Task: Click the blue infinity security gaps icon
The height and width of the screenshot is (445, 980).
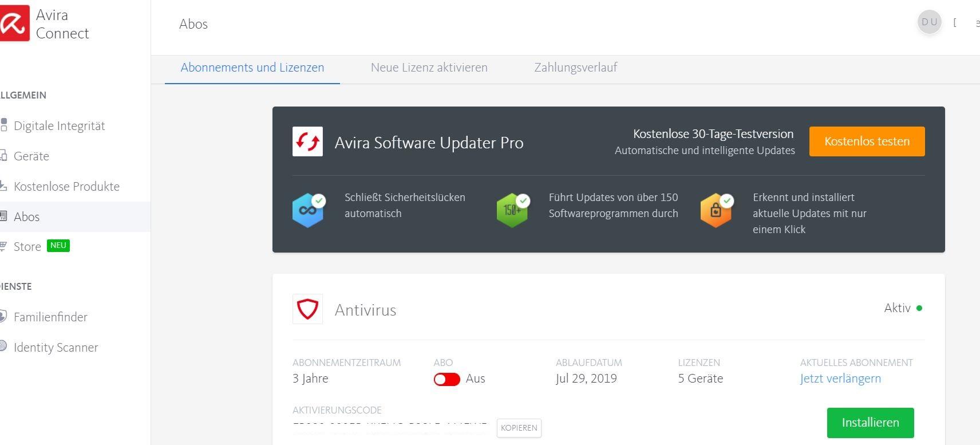Action: coord(309,210)
